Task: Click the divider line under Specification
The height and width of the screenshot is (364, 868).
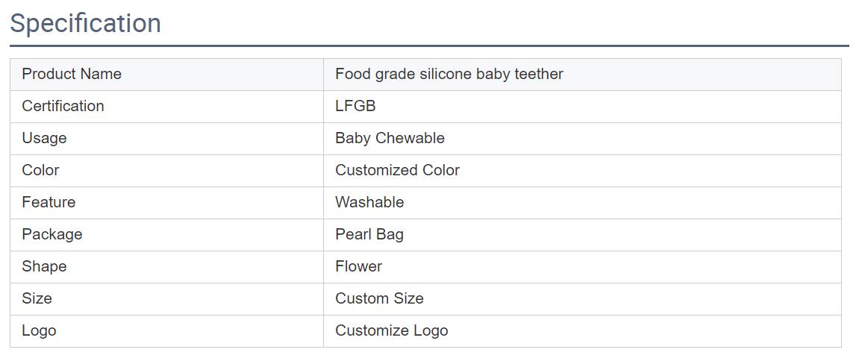Action: point(429,46)
